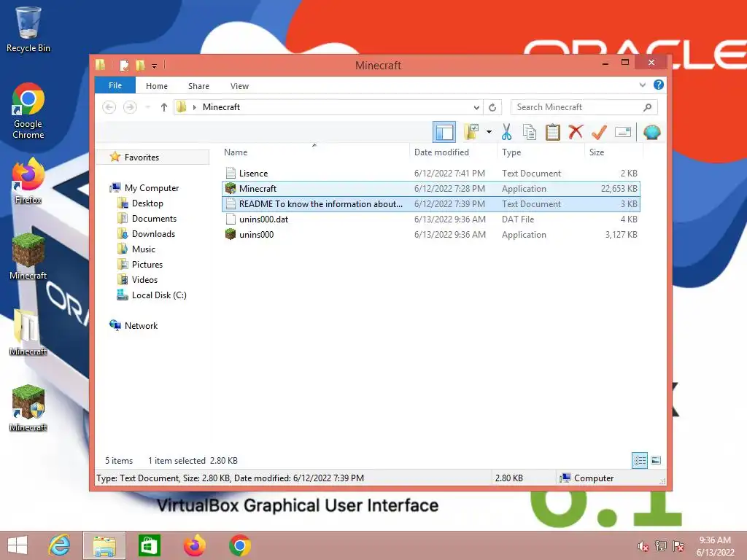Select the unins000.dat file
Image resolution: width=747 pixels, height=560 pixels.
click(430, 219)
